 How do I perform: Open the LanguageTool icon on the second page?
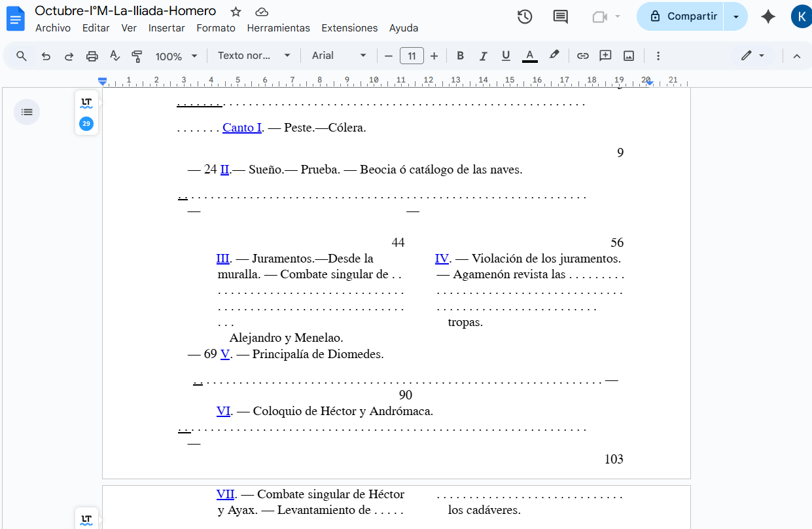(x=86, y=519)
